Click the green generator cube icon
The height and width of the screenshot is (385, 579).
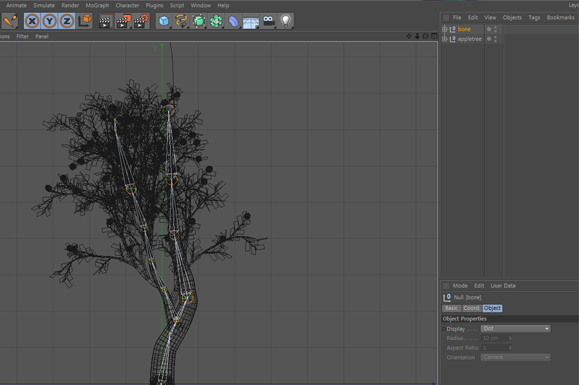tap(198, 21)
